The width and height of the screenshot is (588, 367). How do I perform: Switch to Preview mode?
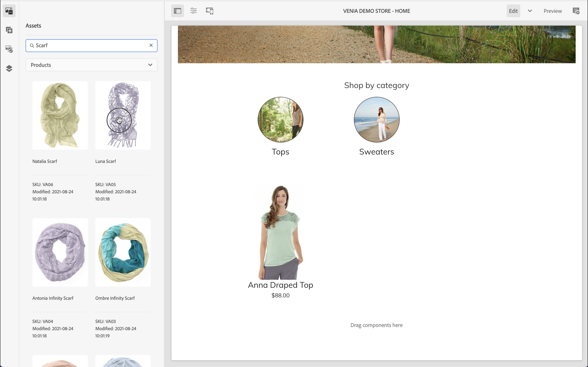click(552, 11)
